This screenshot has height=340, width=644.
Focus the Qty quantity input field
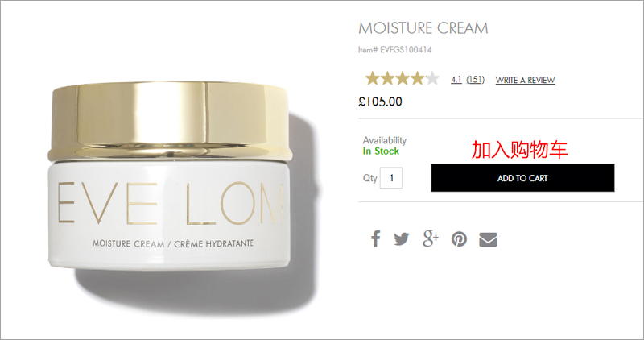[391, 178]
